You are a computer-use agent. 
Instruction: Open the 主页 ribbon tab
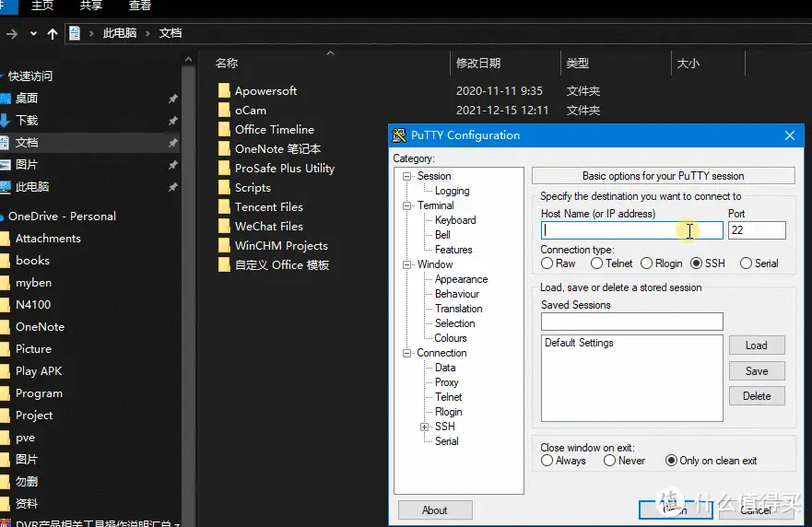coord(42,6)
